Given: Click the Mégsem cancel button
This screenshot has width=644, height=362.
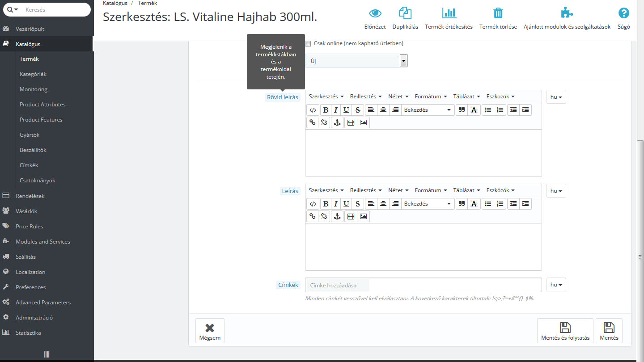Looking at the screenshot, I should tap(210, 331).
